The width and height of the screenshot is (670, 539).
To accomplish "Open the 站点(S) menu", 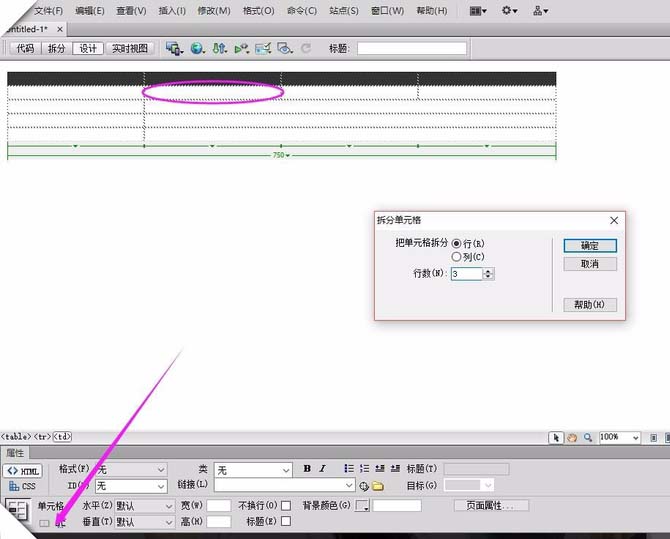I will pos(344,11).
